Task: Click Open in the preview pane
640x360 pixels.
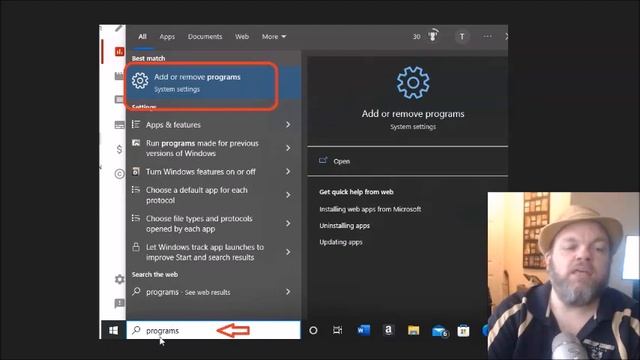Action: [341, 161]
